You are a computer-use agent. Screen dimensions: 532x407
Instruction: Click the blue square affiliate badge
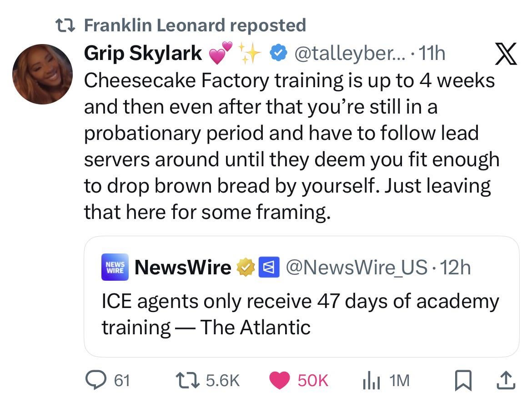(265, 268)
